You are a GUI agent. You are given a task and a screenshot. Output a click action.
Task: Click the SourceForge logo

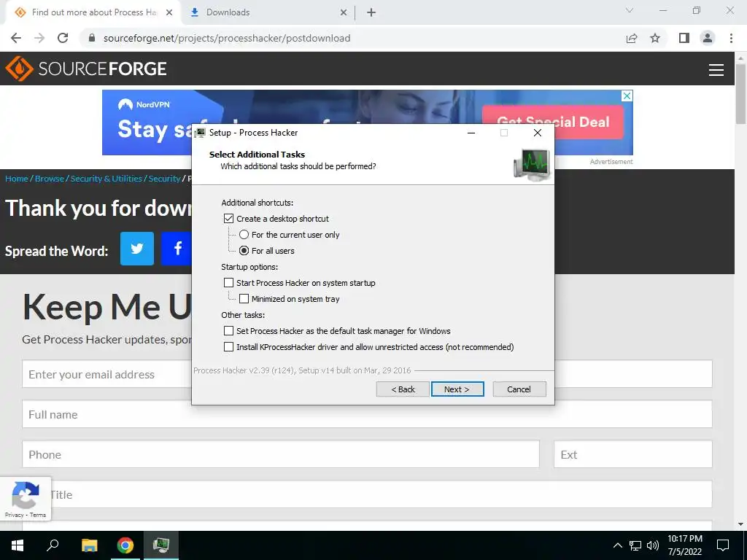[x=86, y=69]
